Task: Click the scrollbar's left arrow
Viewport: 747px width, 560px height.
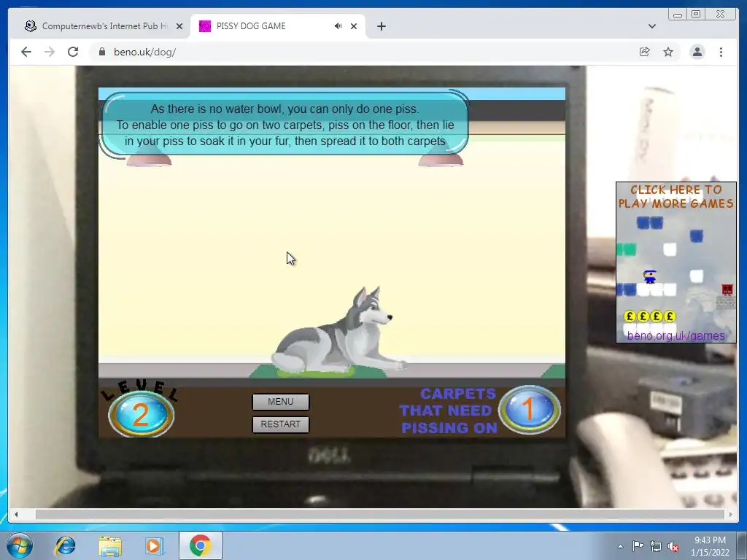Action: point(16,514)
